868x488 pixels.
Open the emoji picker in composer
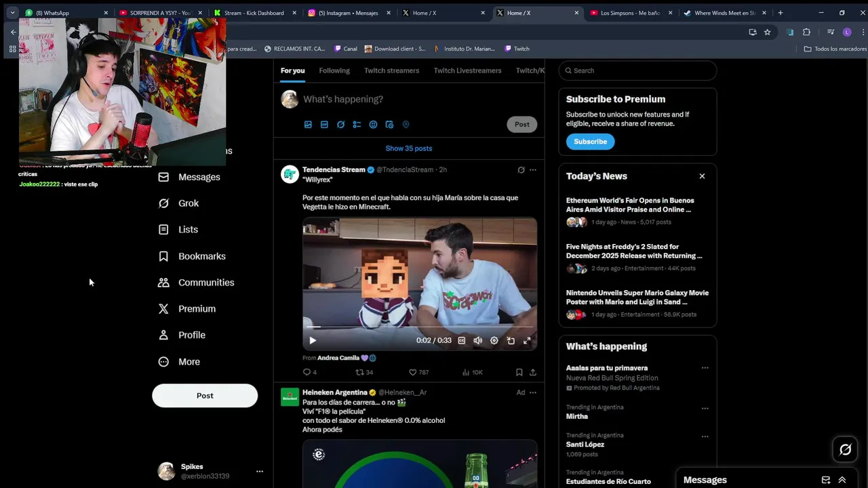(373, 125)
